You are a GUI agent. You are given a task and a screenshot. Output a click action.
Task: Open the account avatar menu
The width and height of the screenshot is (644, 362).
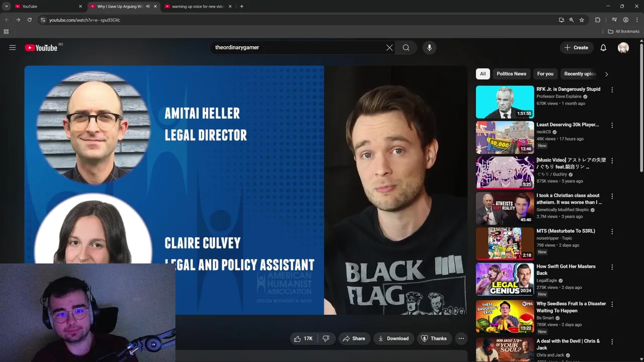point(623,48)
